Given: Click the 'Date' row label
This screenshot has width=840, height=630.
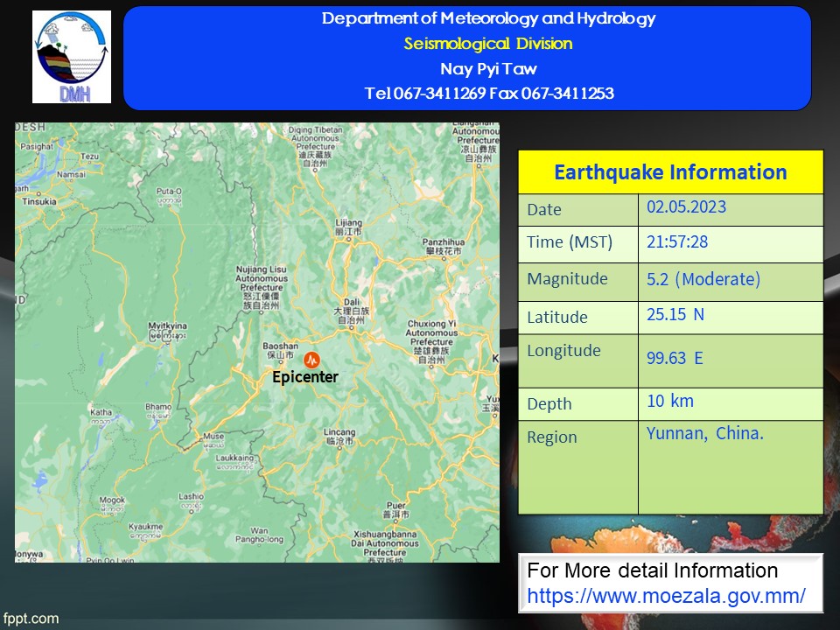Looking at the screenshot, I should [544, 209].
